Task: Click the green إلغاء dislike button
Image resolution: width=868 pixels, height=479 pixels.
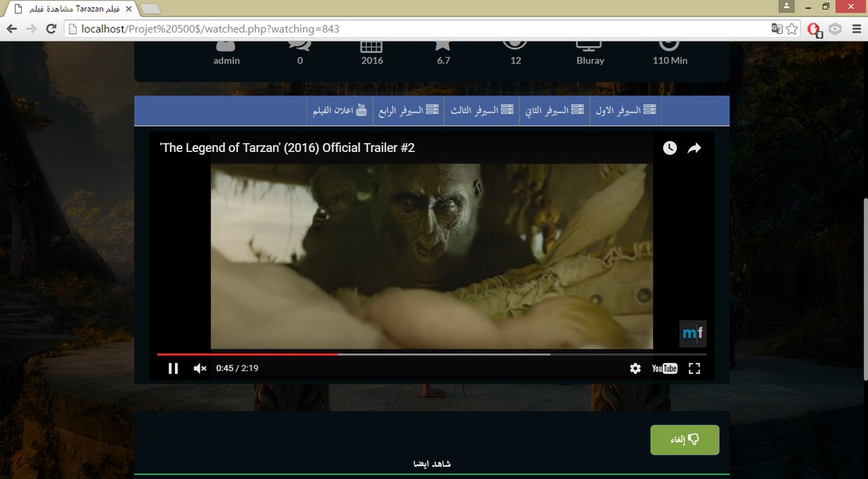Action: pyautogui.click(x=685, y=440)
